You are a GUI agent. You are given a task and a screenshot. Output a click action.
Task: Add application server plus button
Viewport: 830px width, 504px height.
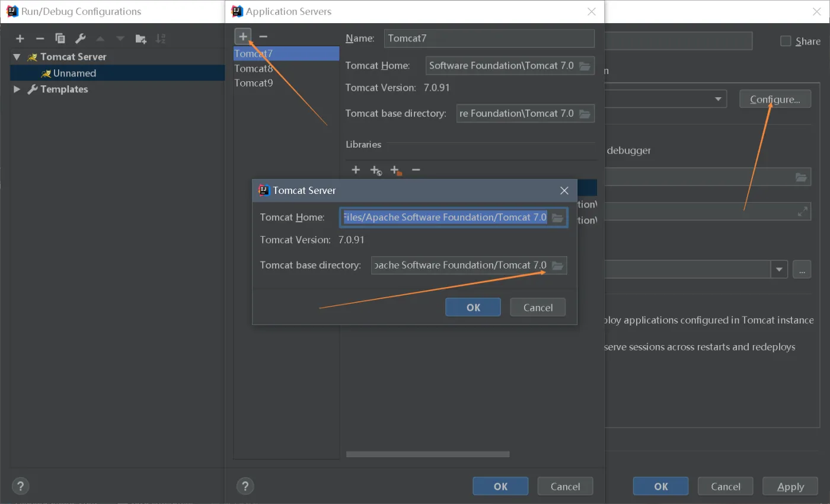(243, 36)
